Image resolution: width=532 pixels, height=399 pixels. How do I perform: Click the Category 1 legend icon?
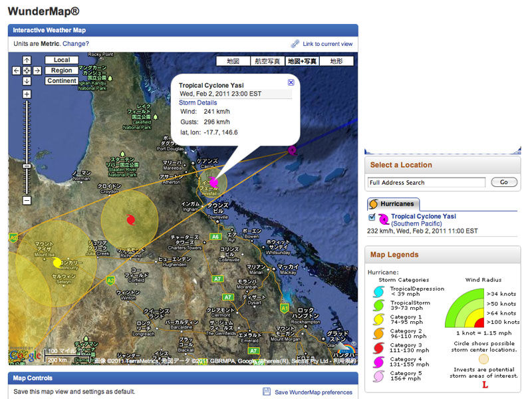coord(378,320)
